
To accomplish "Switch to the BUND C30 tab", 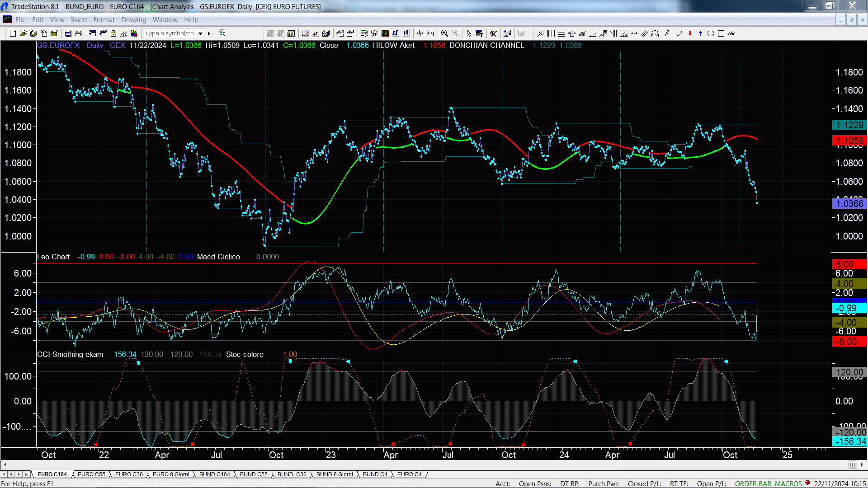I will pyautogui.click(x=292, y=474).
